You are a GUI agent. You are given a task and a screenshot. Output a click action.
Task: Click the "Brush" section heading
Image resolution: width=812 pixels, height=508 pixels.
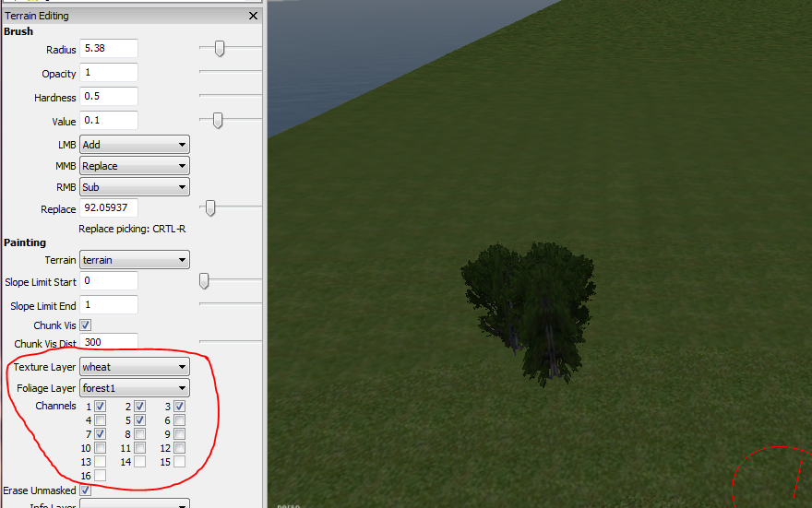(18, 31)
